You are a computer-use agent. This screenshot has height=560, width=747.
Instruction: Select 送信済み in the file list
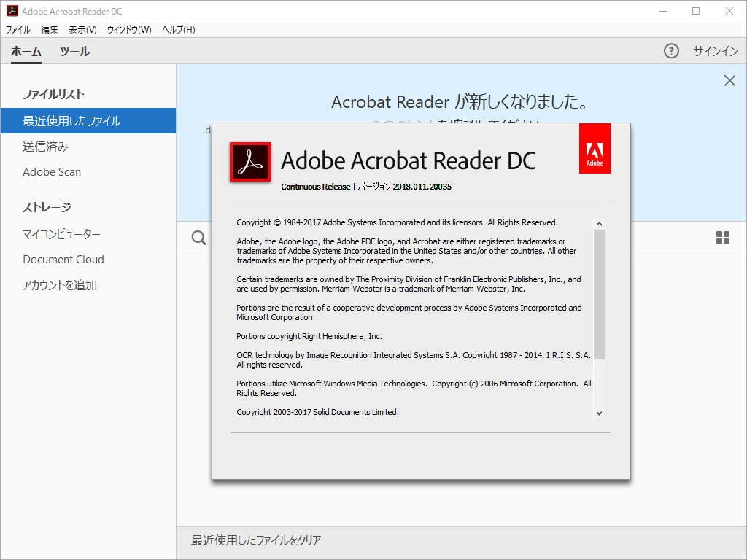[44, 145]
